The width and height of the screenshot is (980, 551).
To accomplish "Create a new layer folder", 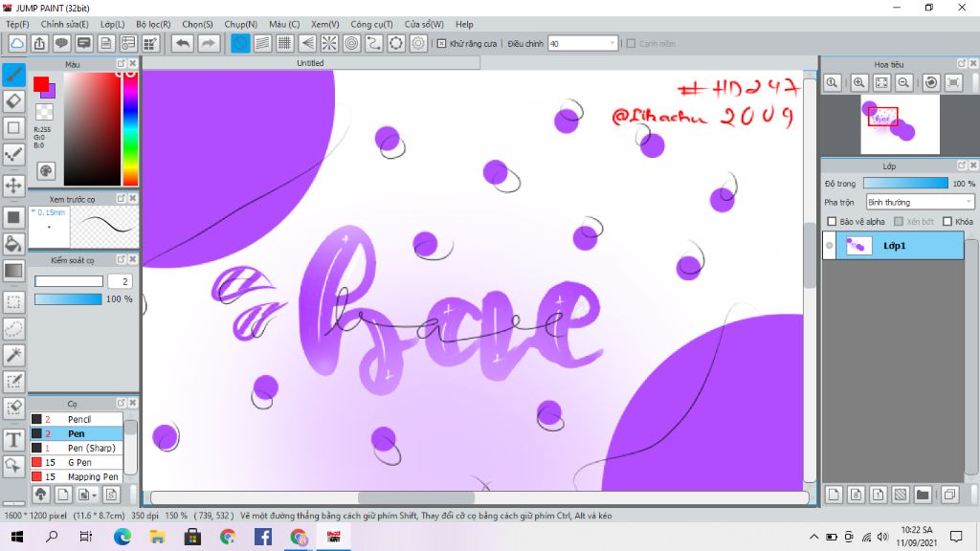I will click(x=923, y=495).
